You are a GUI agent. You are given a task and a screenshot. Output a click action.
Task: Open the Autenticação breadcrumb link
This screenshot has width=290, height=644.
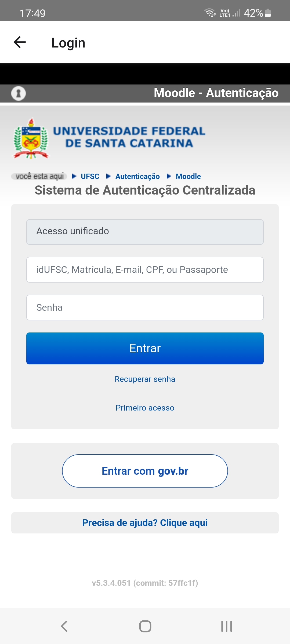137,176
